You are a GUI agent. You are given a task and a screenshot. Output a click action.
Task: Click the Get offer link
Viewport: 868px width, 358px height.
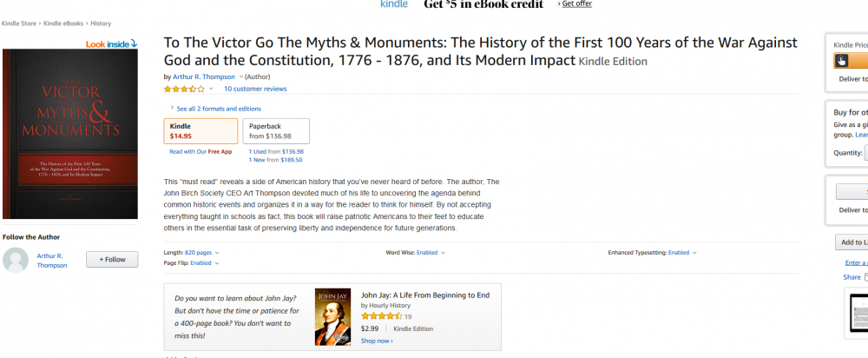pyautogui.click(x=576, y=4)
